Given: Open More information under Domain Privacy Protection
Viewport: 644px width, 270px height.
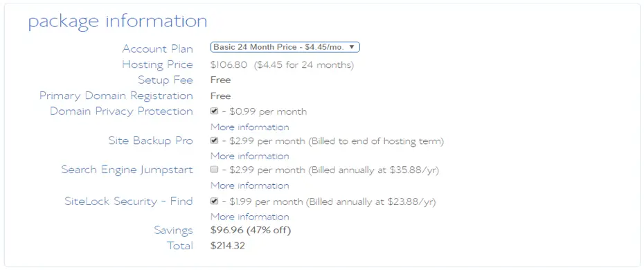Looking at the screenshot, I should point(250,127).
